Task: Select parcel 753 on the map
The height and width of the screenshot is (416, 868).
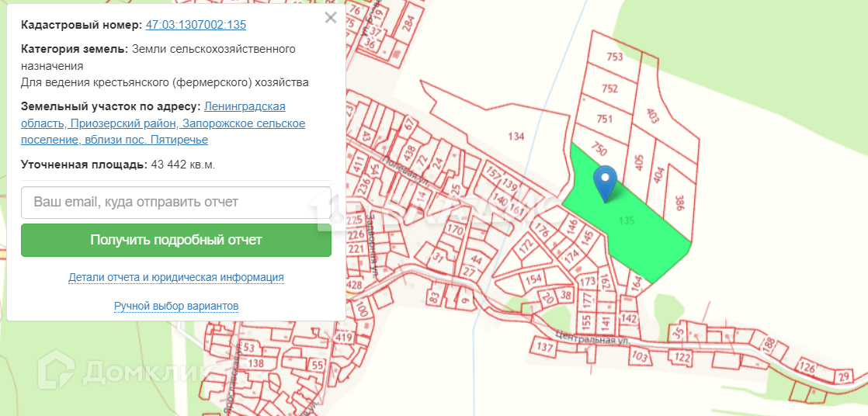Action: coord(615,57)
